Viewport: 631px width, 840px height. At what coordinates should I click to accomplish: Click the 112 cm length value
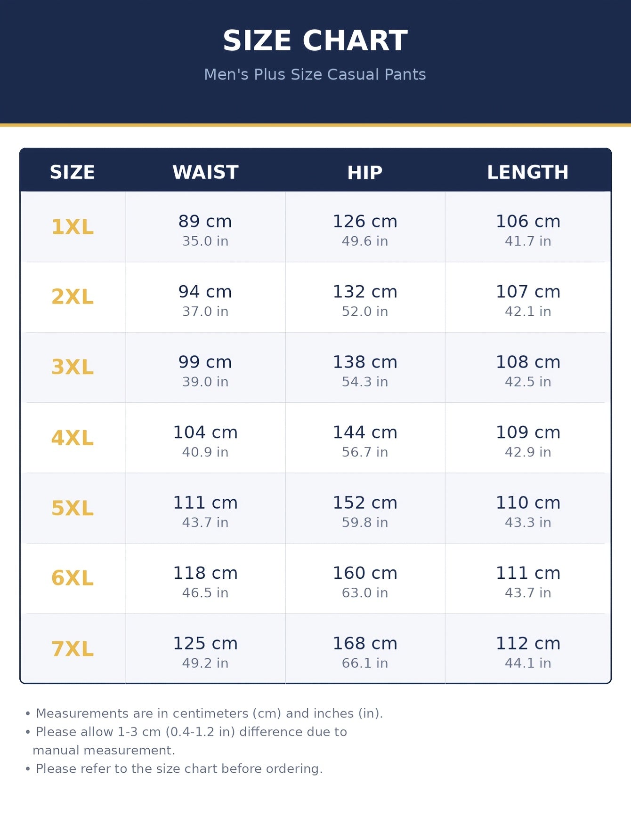(x=528, y=643)
